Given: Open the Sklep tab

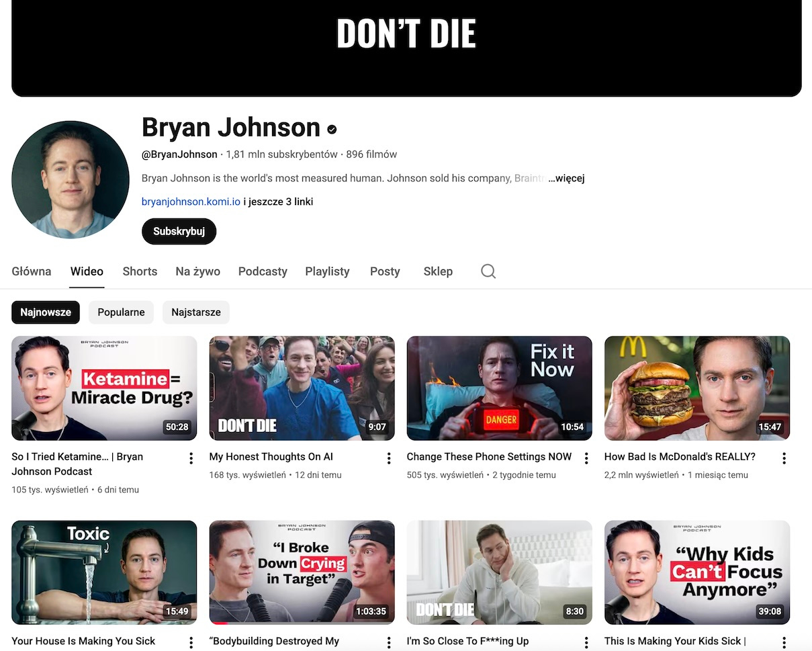Looking at the screenshot, I should [438, 271].
